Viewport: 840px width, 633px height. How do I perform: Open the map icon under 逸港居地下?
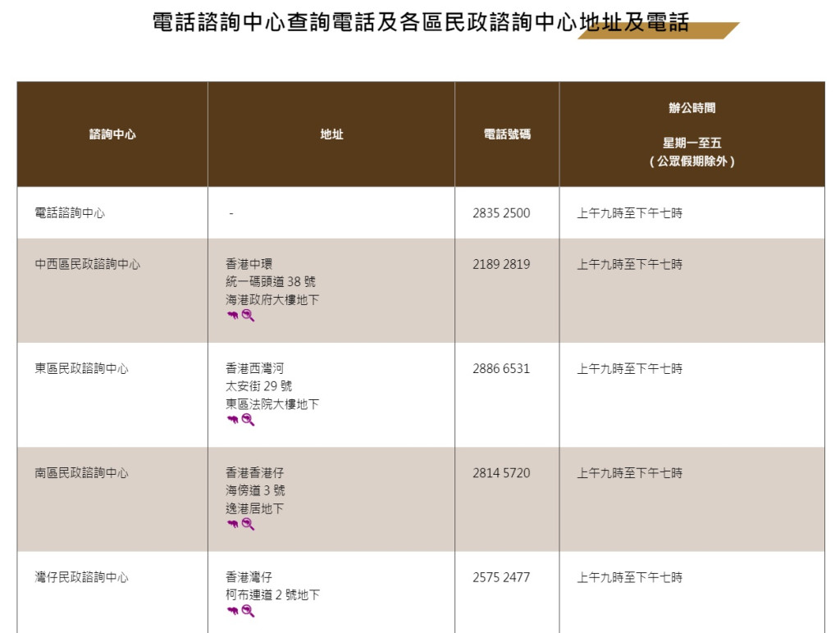[232, 525]
